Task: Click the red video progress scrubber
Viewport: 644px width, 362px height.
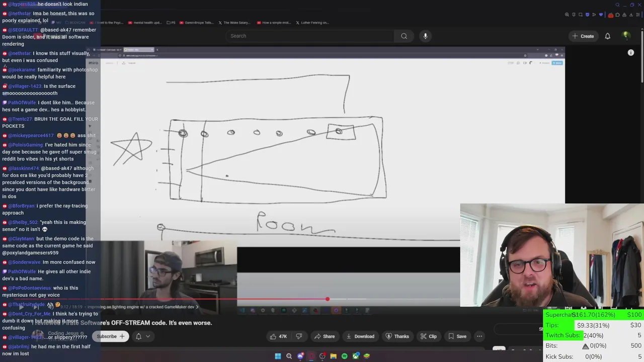Action: pyautogui.click(x=328, y=299)
